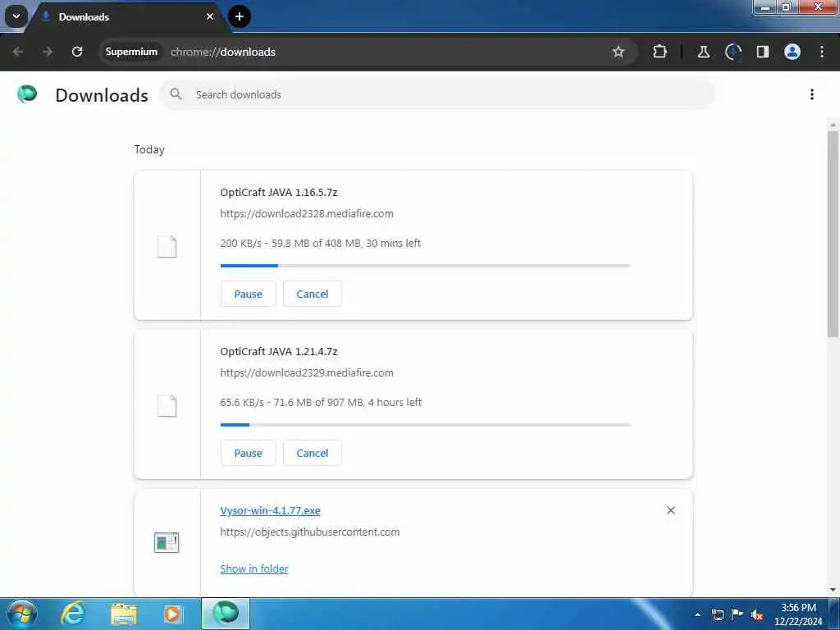The image size is (840, 630).
Task: Click scrollbar down arrow
Action: click(x=833, y=591)
